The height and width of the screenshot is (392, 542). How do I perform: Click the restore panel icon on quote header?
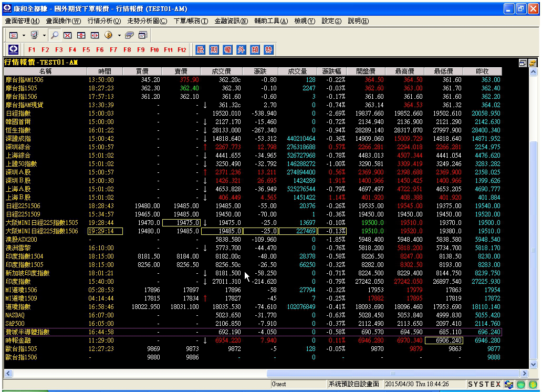[523, 63]
